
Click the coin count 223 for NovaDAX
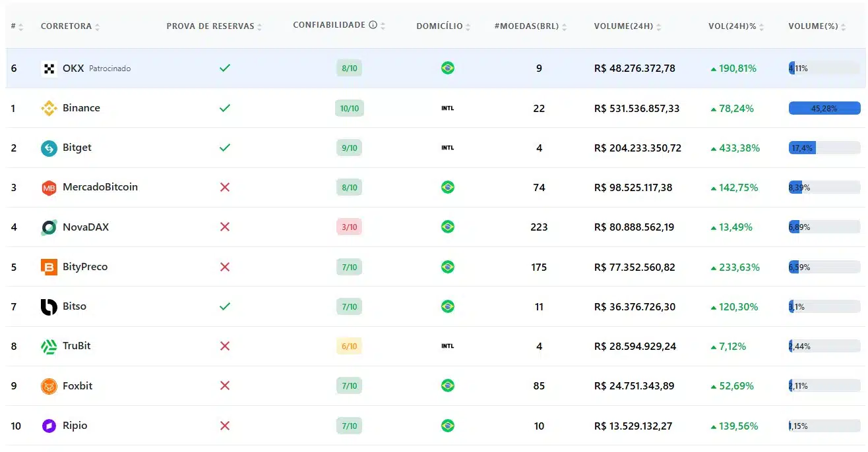click(x=539, y=227)
